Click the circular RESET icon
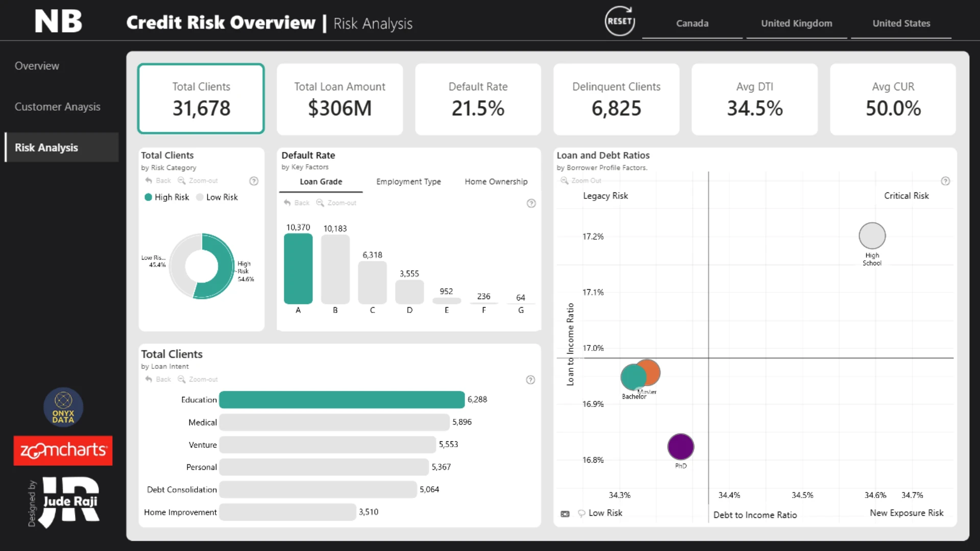 click(620, 21)
